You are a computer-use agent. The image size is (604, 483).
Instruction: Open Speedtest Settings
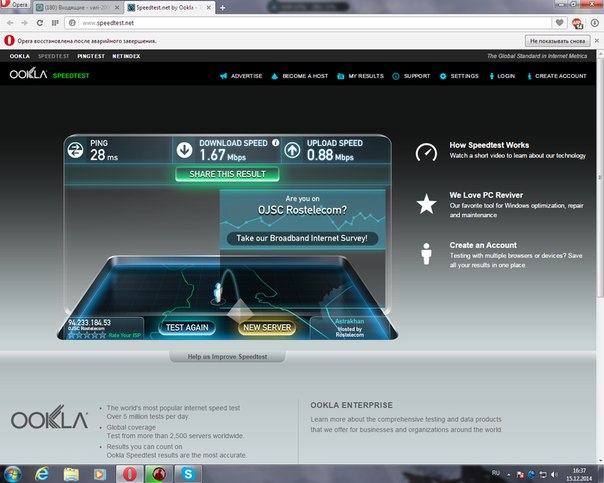click(465, 76)
